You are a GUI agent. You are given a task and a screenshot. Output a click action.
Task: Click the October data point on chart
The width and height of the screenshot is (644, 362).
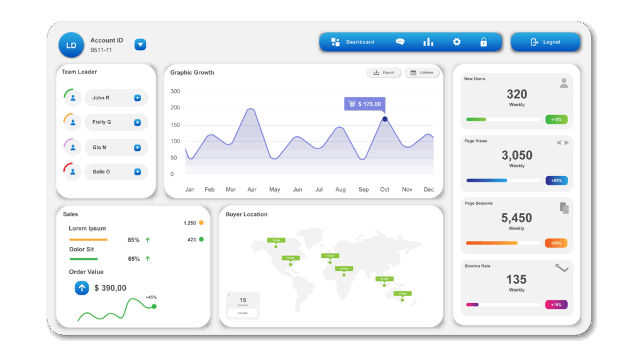(x=385, y=119)
